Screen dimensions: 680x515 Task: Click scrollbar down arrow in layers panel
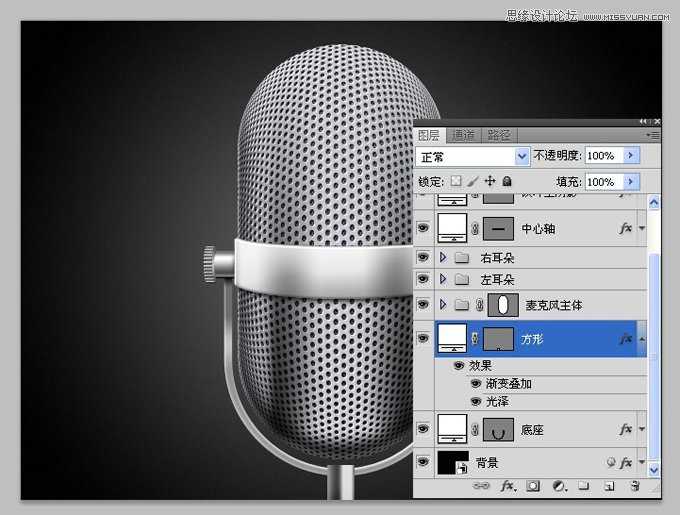pyautogui.click(x=654, y=469)
